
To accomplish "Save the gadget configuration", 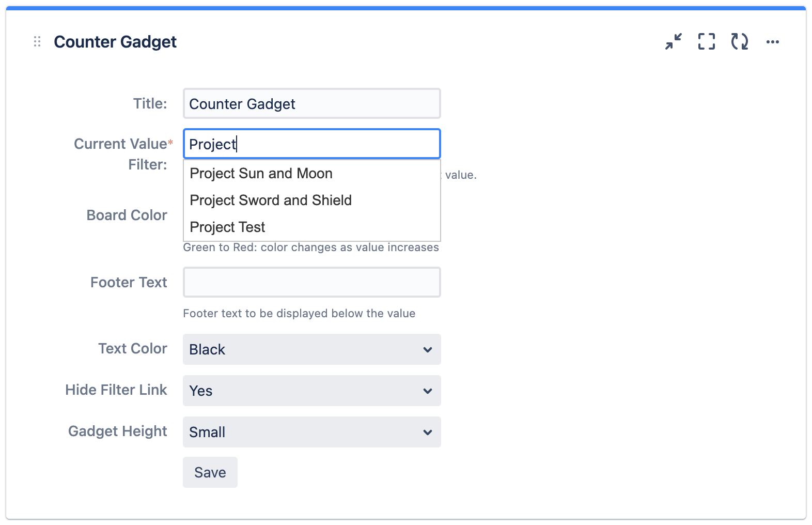I will point(210,472).
